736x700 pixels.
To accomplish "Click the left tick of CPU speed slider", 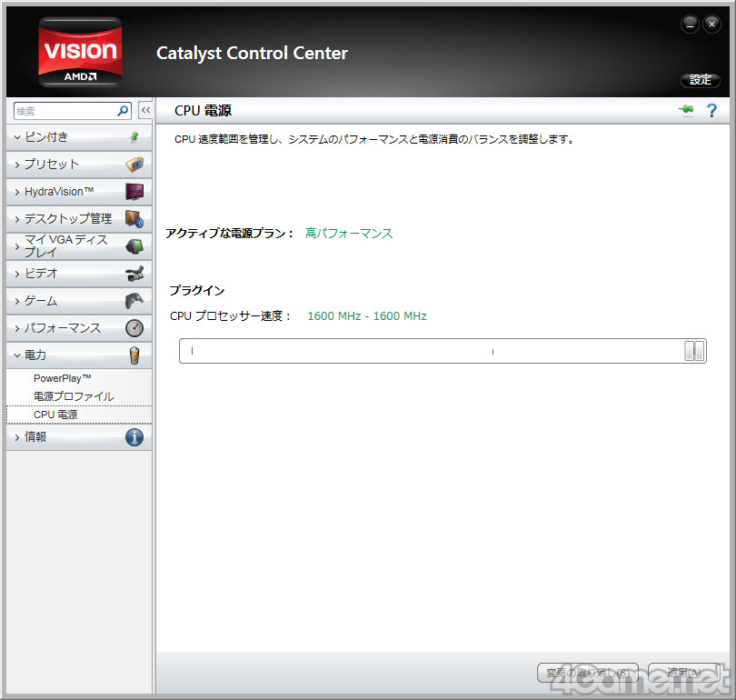I will [x=192, y=351].
